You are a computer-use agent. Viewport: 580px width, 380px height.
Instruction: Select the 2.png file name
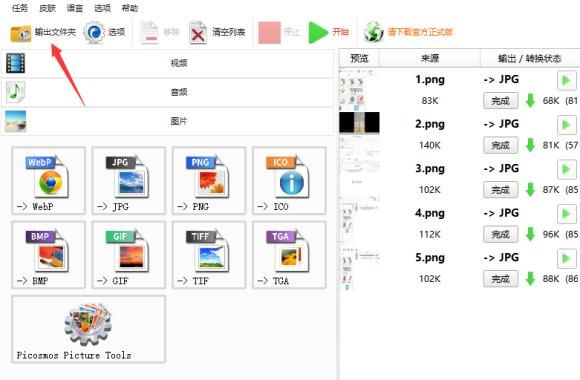coord(430,124)
